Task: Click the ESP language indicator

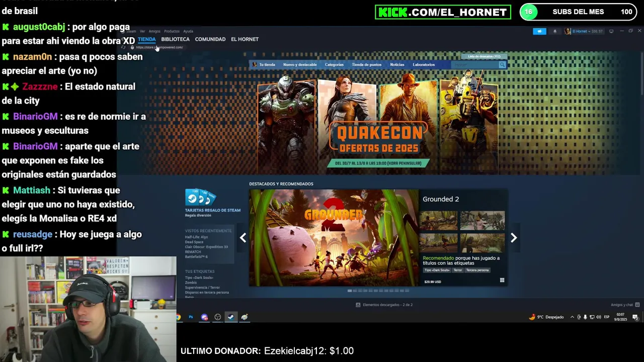Action: point(606,317)
